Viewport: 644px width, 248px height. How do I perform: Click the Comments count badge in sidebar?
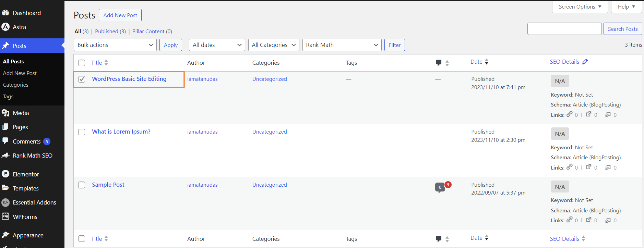(47, 141)
